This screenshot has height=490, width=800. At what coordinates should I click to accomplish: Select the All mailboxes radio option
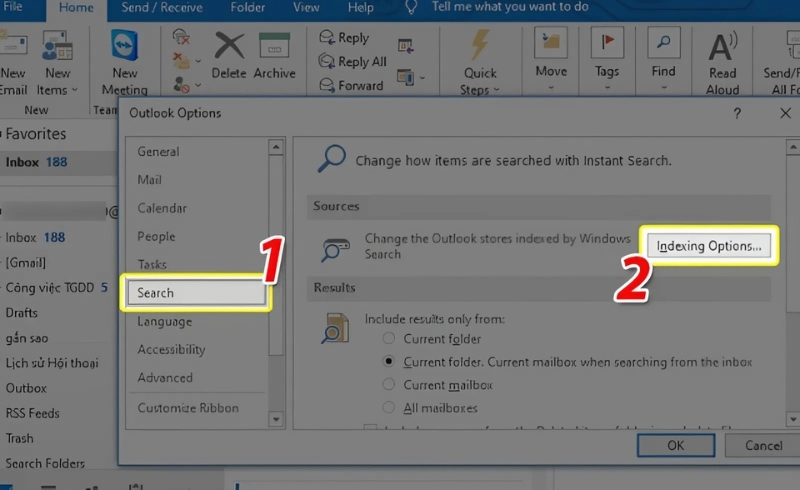click(390, 408)
